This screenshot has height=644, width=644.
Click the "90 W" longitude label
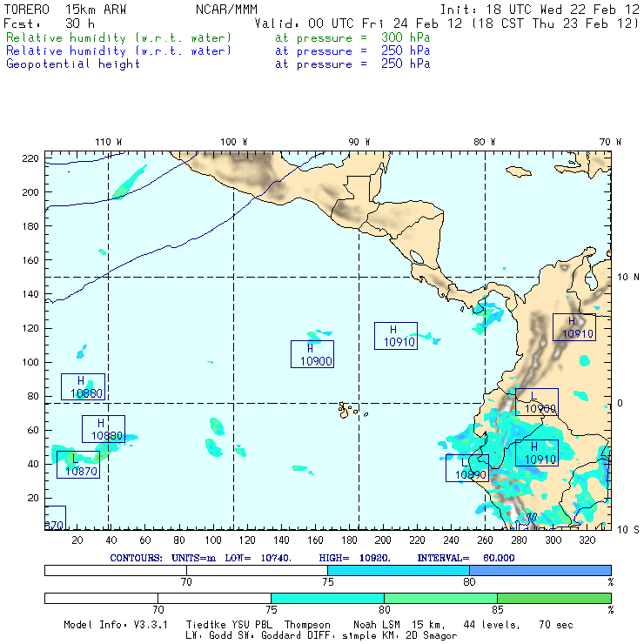click(x=359, y=142)
